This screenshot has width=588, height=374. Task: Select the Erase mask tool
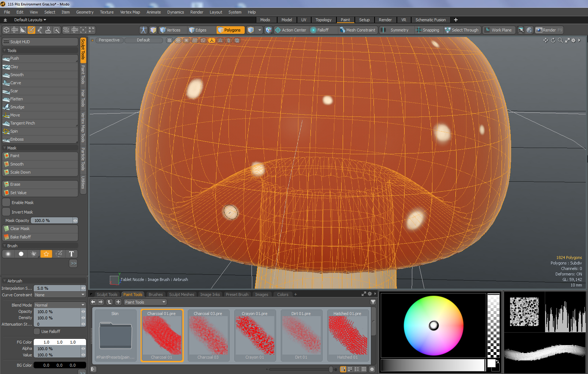[x=15, y=184]
